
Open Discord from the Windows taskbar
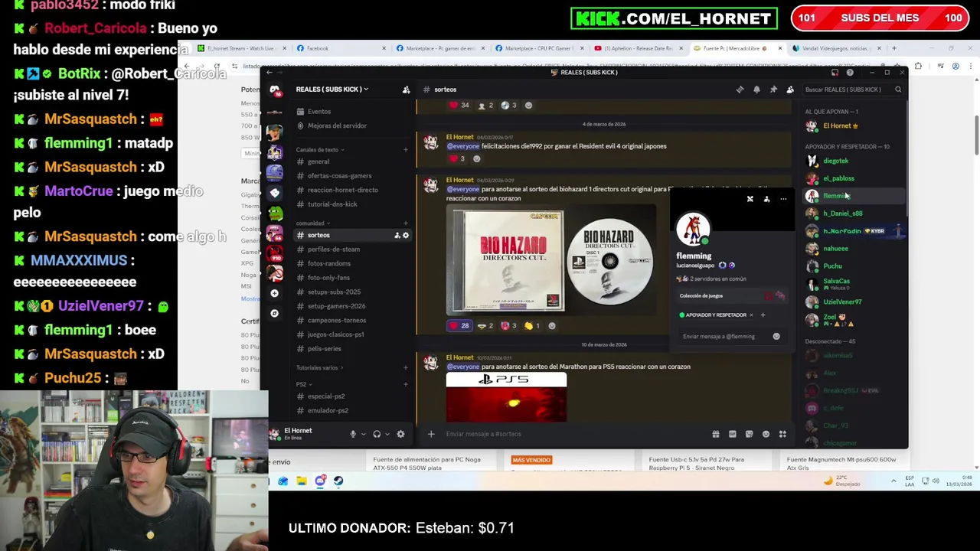click(x=320, y=481)
